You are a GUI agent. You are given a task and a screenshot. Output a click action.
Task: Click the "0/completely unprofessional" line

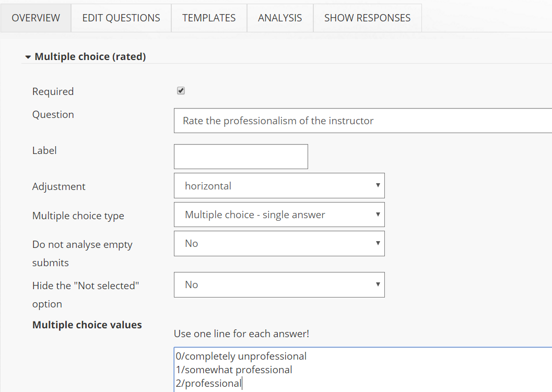[x=241, y=356]
